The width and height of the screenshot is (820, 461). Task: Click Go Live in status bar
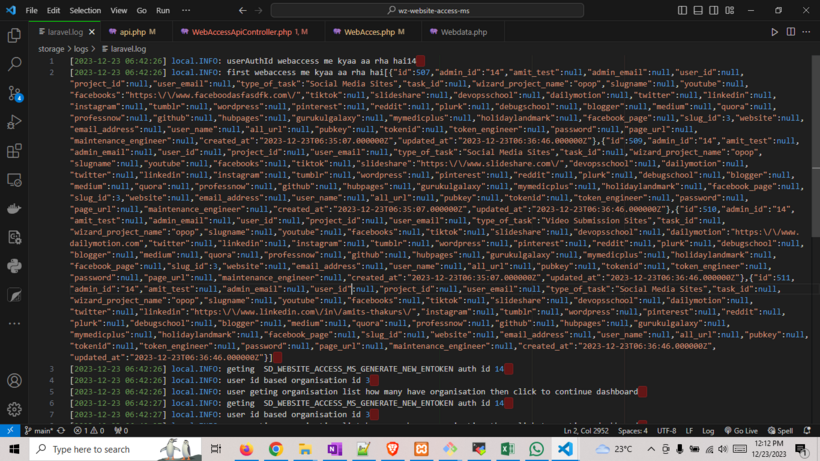(x=741, y=430)
